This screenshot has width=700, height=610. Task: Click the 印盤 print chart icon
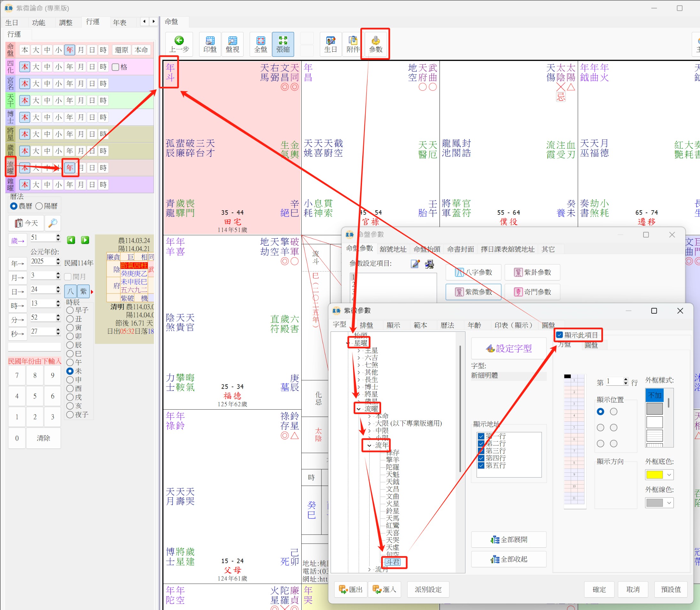[x=210, y=44]
